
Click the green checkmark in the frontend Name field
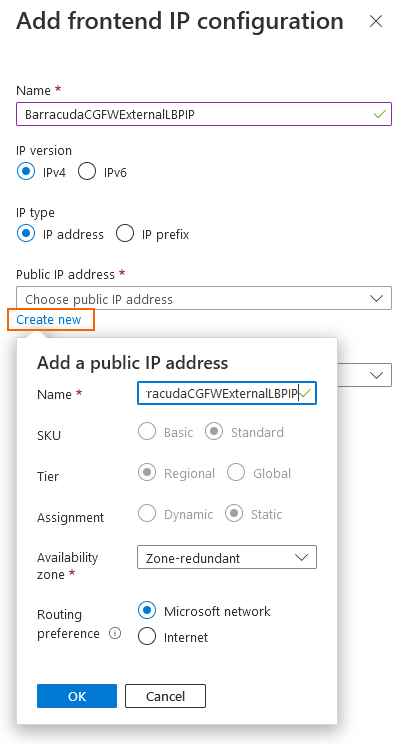(x=380, y=114)
